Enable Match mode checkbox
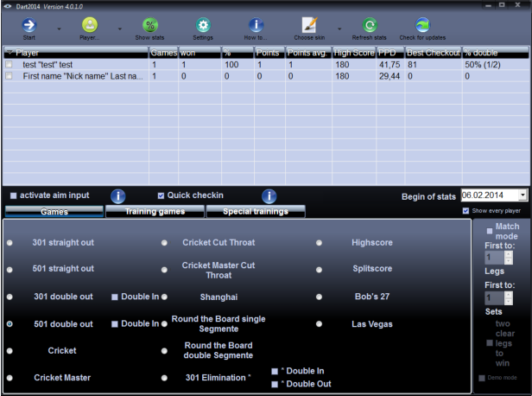This screenshot has height=396, width=532. pos(490,230)
